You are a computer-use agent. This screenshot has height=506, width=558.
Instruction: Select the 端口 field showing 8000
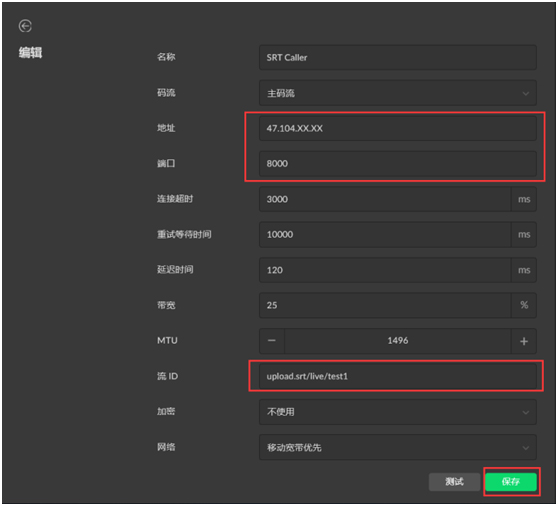(398, 164)
